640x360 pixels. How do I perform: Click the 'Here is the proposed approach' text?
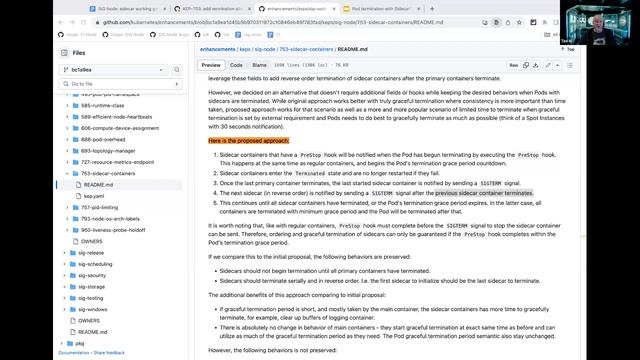tap(249, 141)
